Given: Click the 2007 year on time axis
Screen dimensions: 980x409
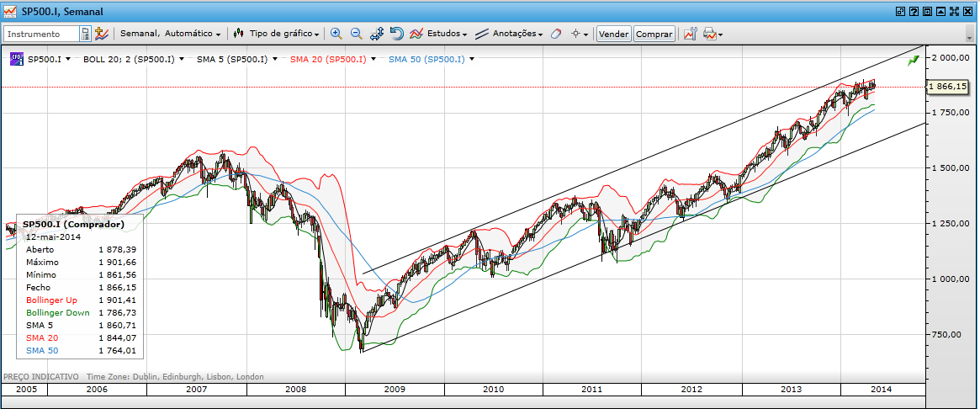Looking at the screenshot, I should coord(197,389).
